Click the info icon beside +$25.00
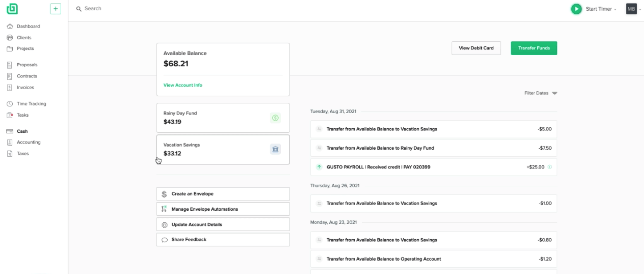 550,167
